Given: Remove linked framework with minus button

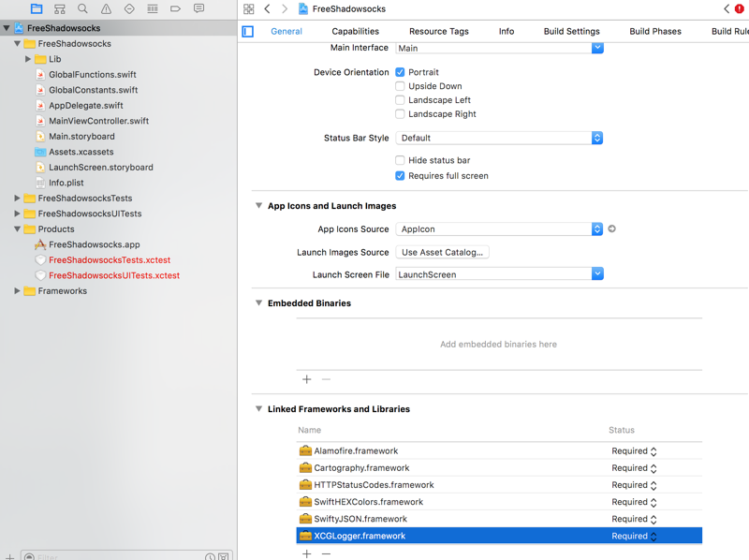Looking at the screenshot, I should point(326,553).
